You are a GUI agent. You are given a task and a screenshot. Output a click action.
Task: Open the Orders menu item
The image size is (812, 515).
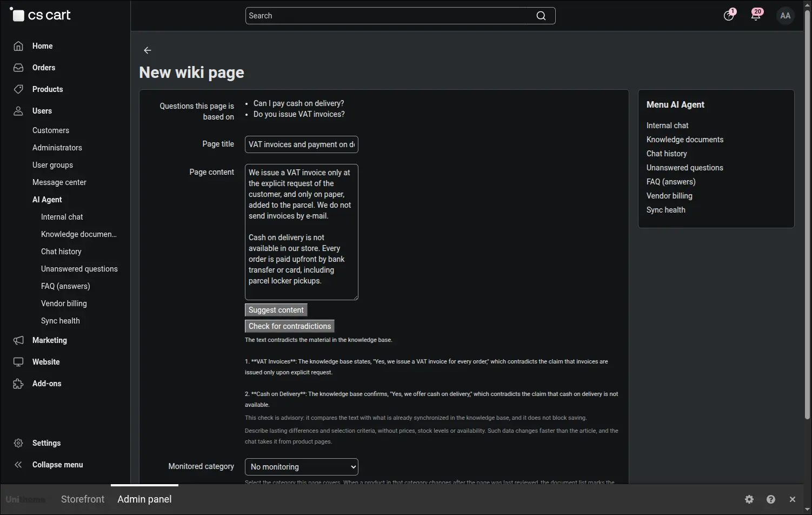point(44,68)
